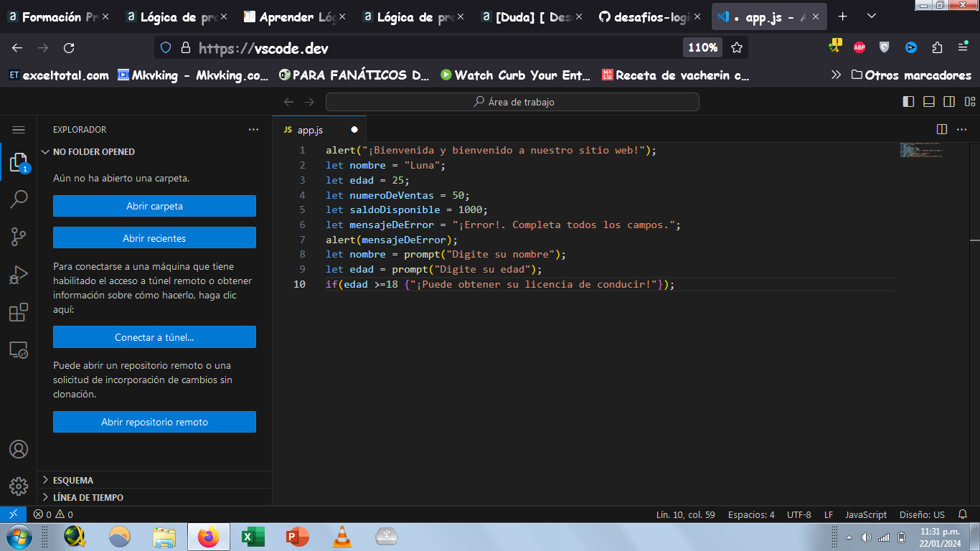Bookmark this page with the star icon
980x551 pixels.
pos(736,48)
